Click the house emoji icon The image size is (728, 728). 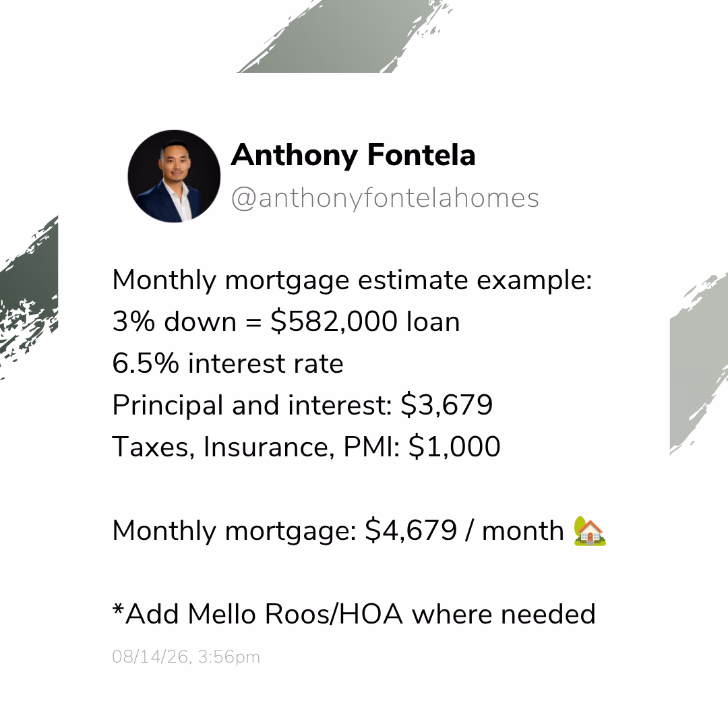(590, 530)
